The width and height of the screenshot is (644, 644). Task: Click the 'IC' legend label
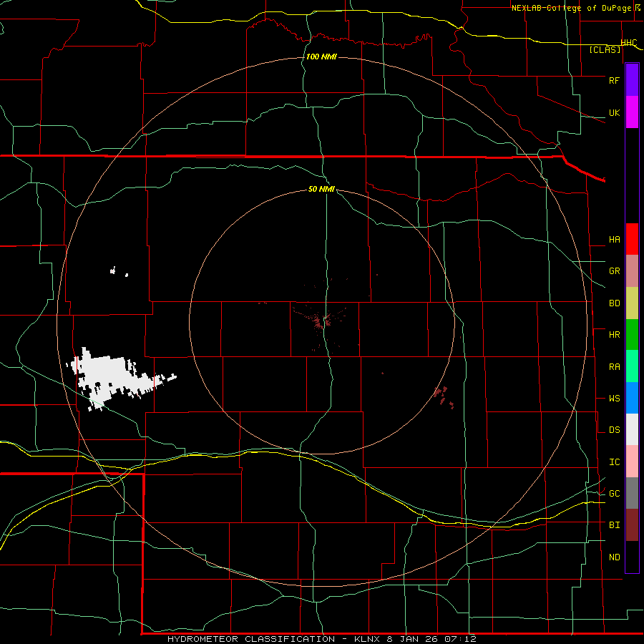tap(614, 462)
